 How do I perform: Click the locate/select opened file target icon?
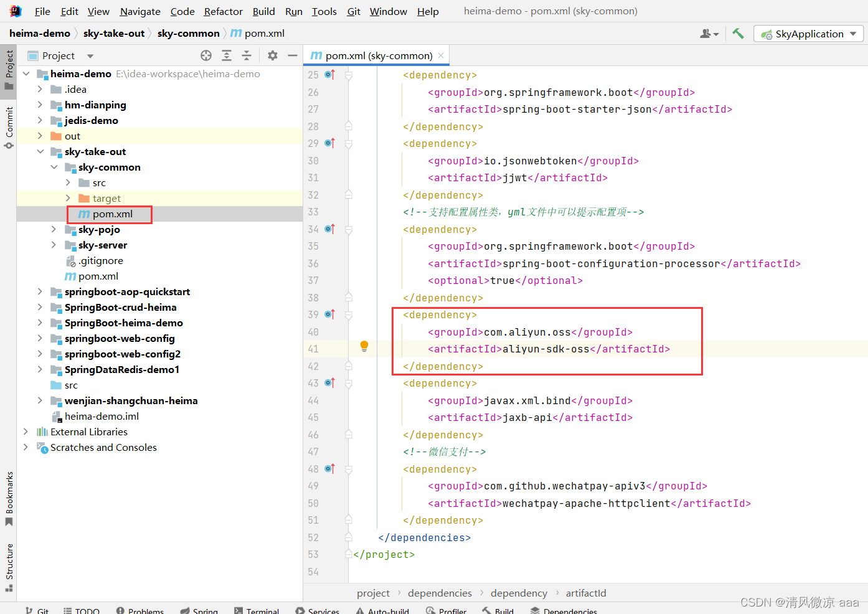click(206, 55)
